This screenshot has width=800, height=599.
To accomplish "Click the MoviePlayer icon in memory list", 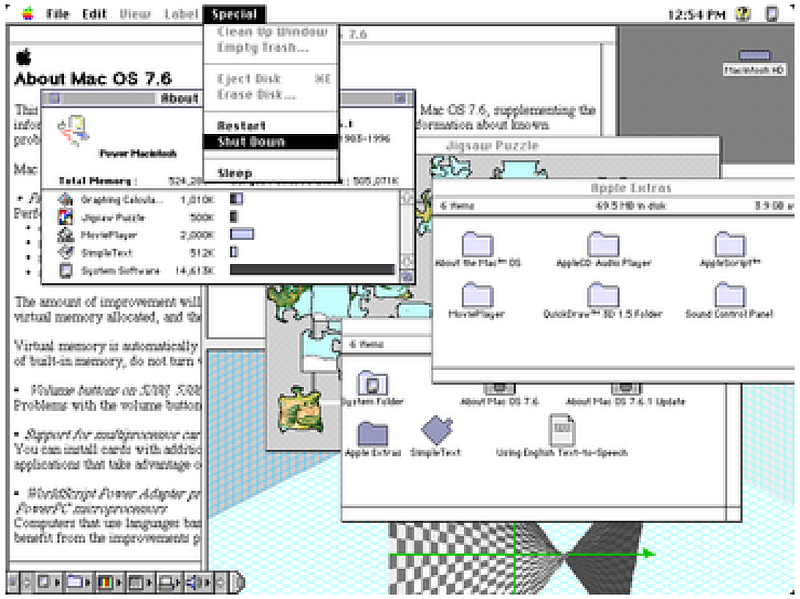I will tap(65, 235).
